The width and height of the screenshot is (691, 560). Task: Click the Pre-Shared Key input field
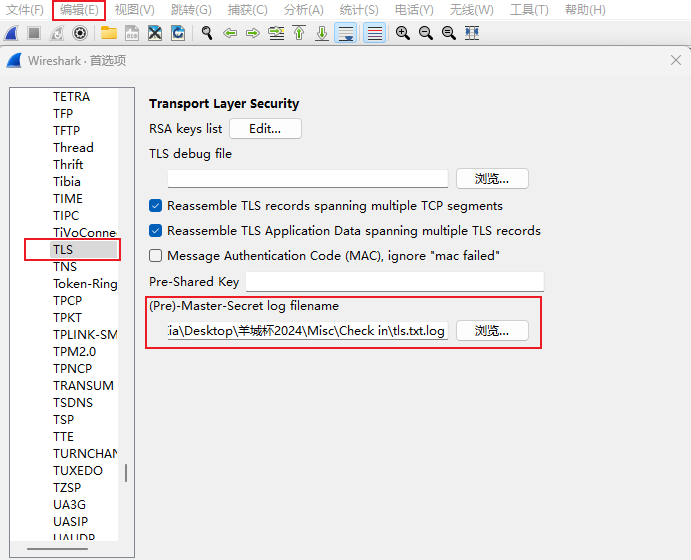click(x=394, y=282)
